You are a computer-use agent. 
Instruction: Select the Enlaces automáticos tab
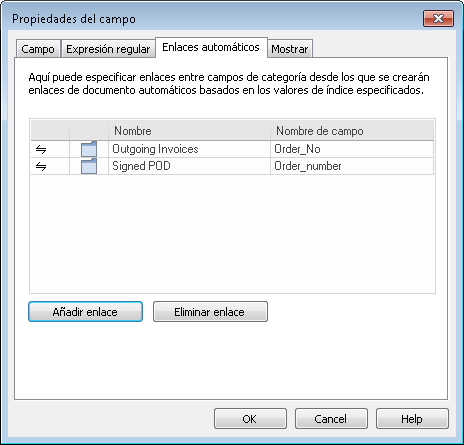(x=211, y=47)
